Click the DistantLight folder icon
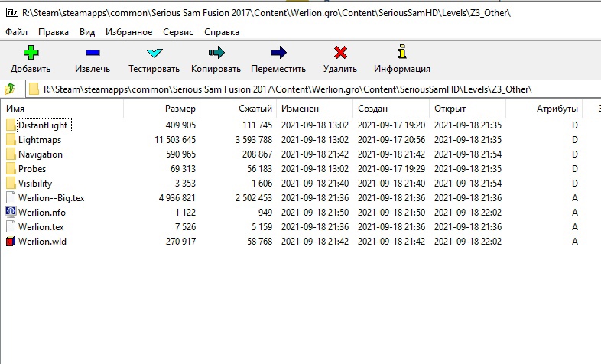The height and width of the screenshot is (364, 601). (x=11, y=125)
